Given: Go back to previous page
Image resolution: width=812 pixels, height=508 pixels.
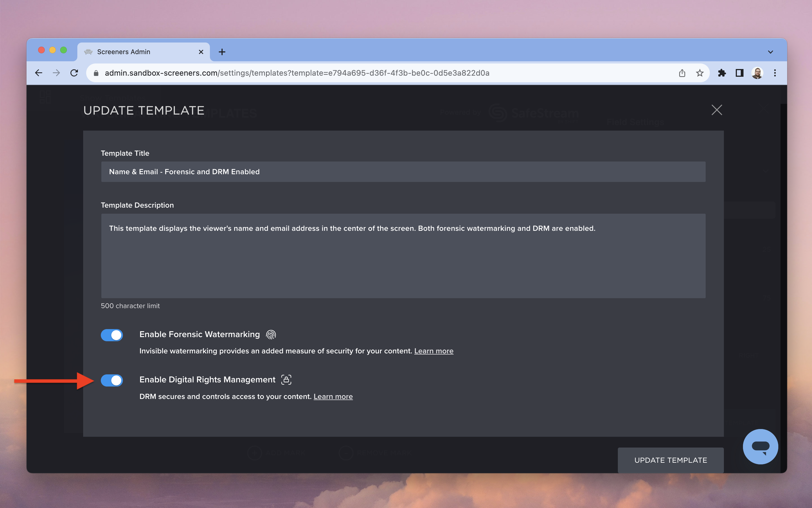Looking at the screenshot, I should point(39,73).
